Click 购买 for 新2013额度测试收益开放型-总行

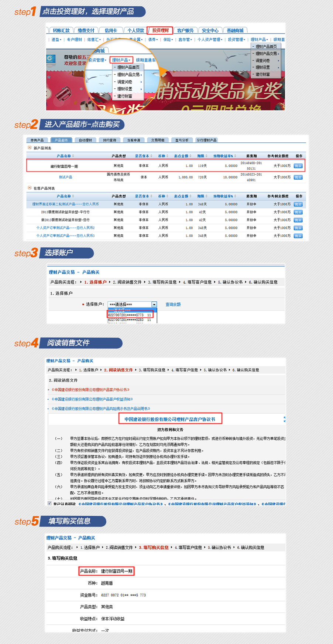click(298, 220)
